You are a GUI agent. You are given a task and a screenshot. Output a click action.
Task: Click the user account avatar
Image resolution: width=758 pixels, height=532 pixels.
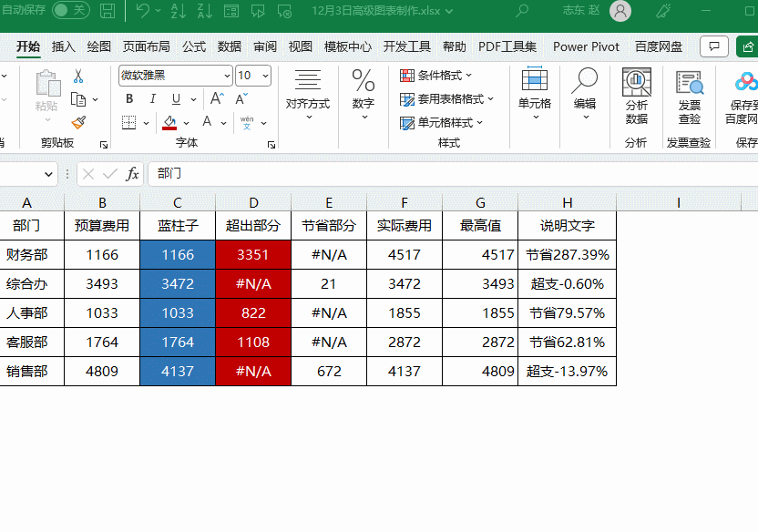pyautogui.click(x=620, y=11)
